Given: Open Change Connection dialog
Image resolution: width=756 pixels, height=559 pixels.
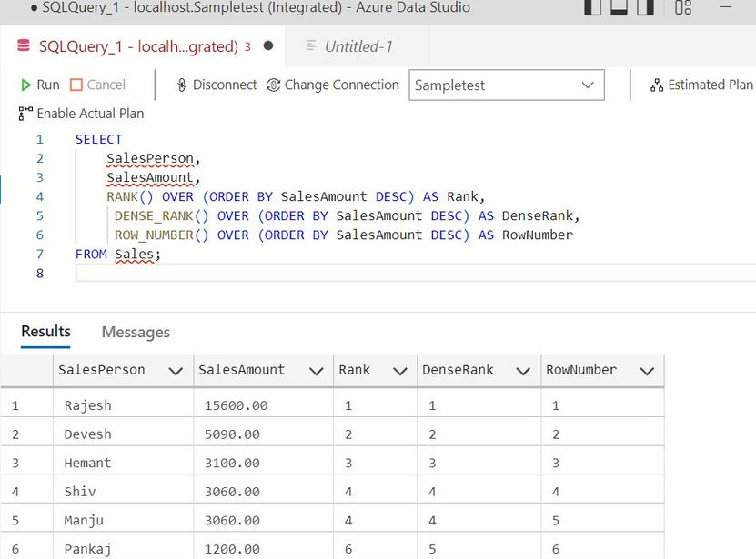Looking at the screenshot, I should point(332,85).
